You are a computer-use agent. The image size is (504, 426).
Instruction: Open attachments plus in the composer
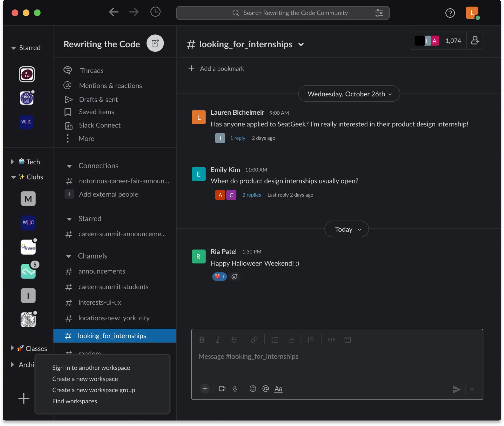click(x=205, y=389)
